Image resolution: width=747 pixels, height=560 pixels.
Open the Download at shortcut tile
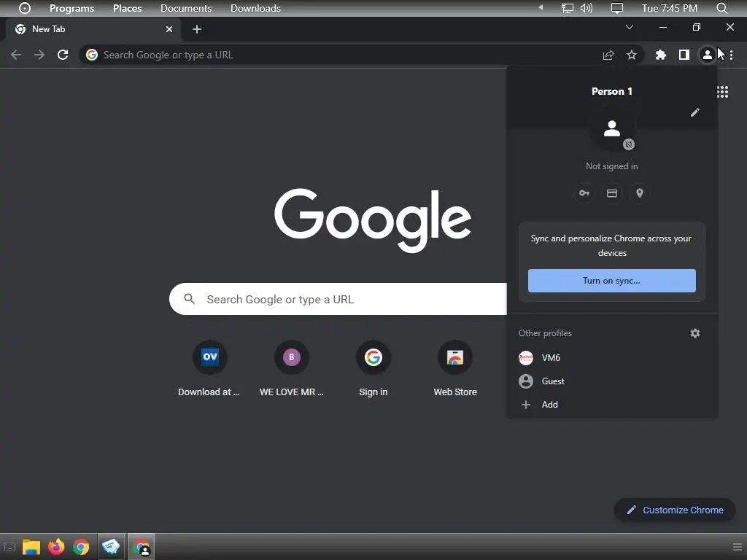[209, 369]
